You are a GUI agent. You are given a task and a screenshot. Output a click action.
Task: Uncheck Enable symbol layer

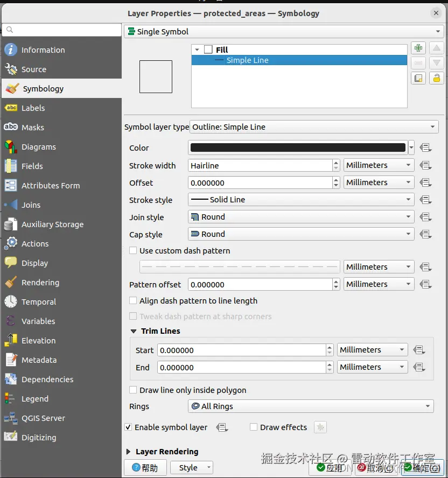tap(128, 427)
